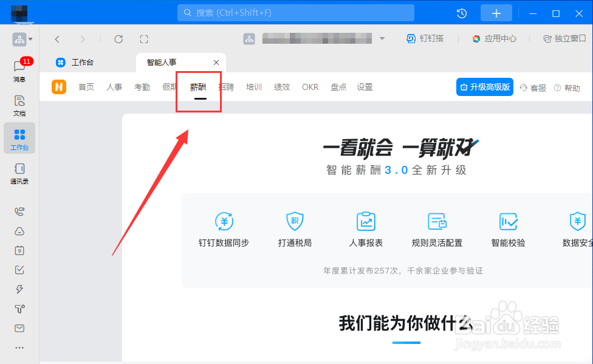Click the history clock icon in title bar

(462, 13)
